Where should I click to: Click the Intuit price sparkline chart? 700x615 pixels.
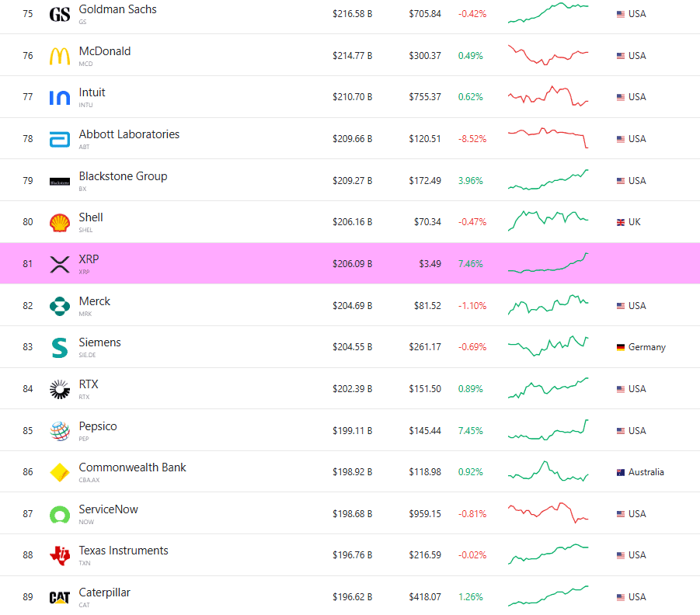coord(549,96)
